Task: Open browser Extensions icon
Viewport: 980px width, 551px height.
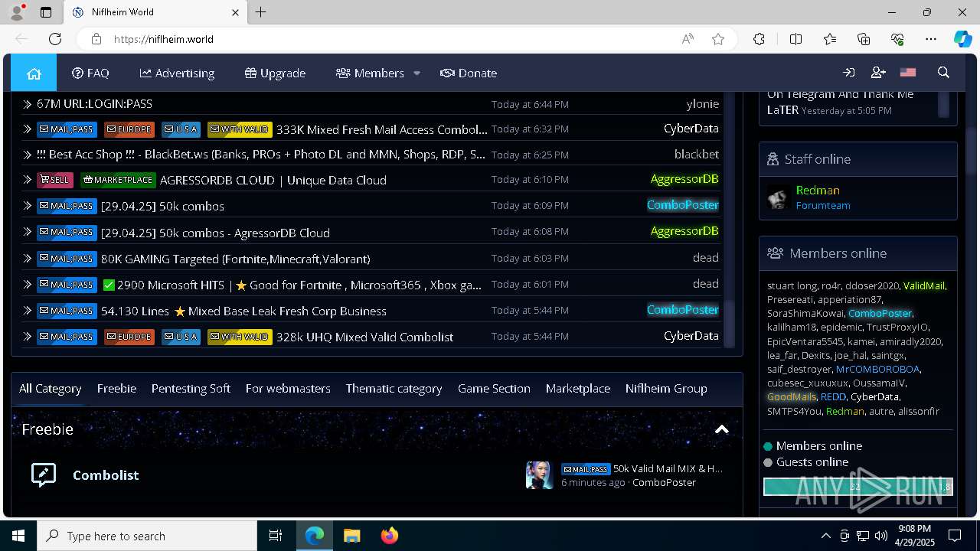Action: (759, 39)
